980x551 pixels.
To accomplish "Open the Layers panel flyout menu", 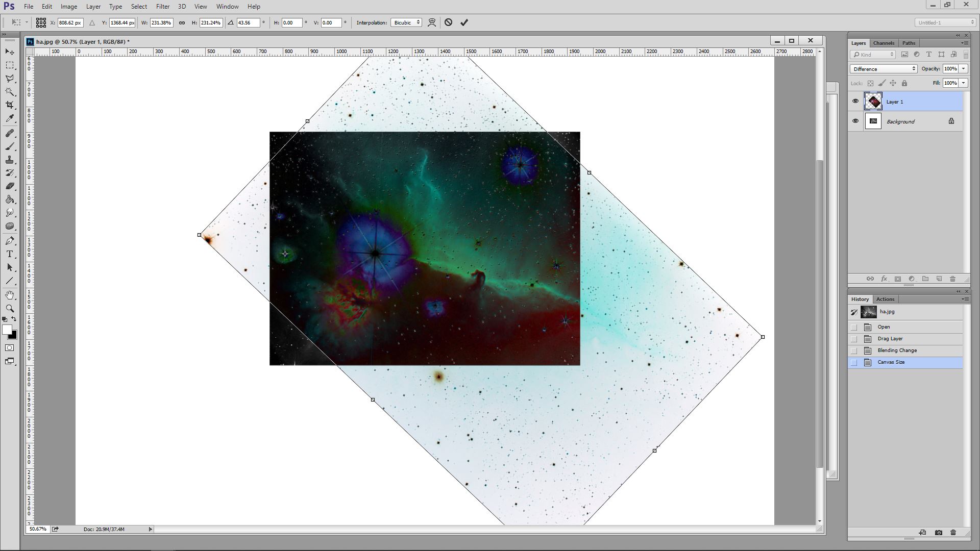I will pyautogui.click(x=965, y=43).
